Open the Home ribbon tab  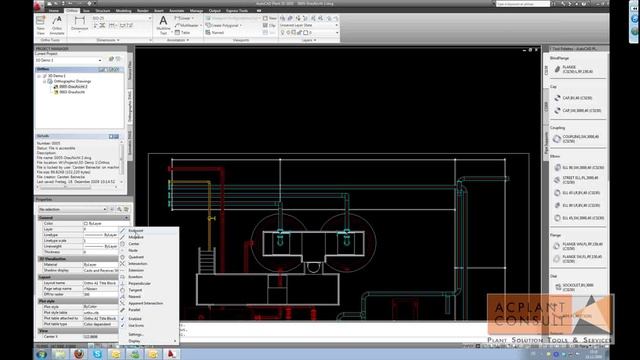54,11
